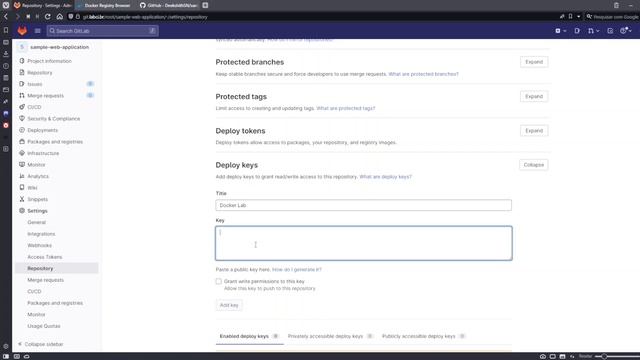Image resolution: width=640 pixels, height=360 pixels.
Task: Open a new browser tab with plus icon
Action: click(x=205, y=5)
